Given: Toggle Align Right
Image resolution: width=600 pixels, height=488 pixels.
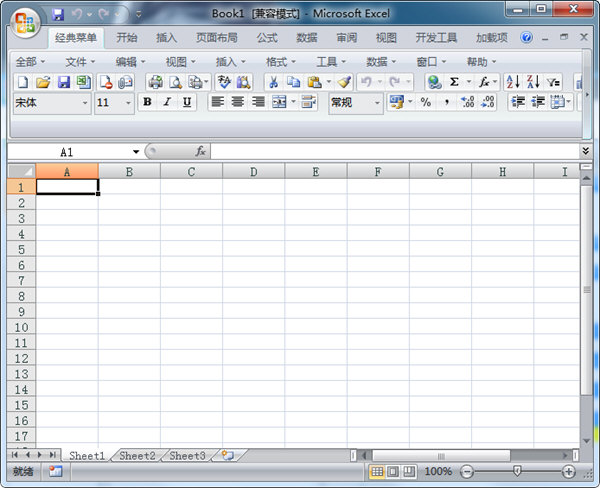Looking at the screenshot, I should (x=258, y=102).
